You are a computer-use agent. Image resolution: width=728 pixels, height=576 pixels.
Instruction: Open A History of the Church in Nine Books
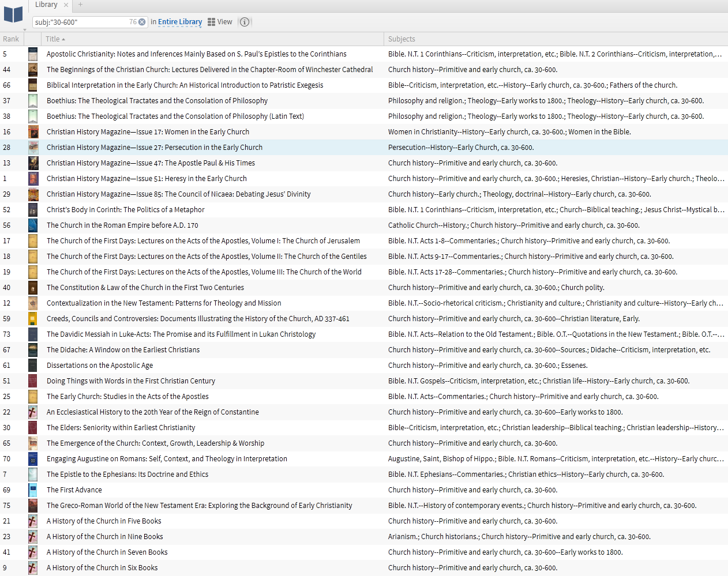(105, 537)
